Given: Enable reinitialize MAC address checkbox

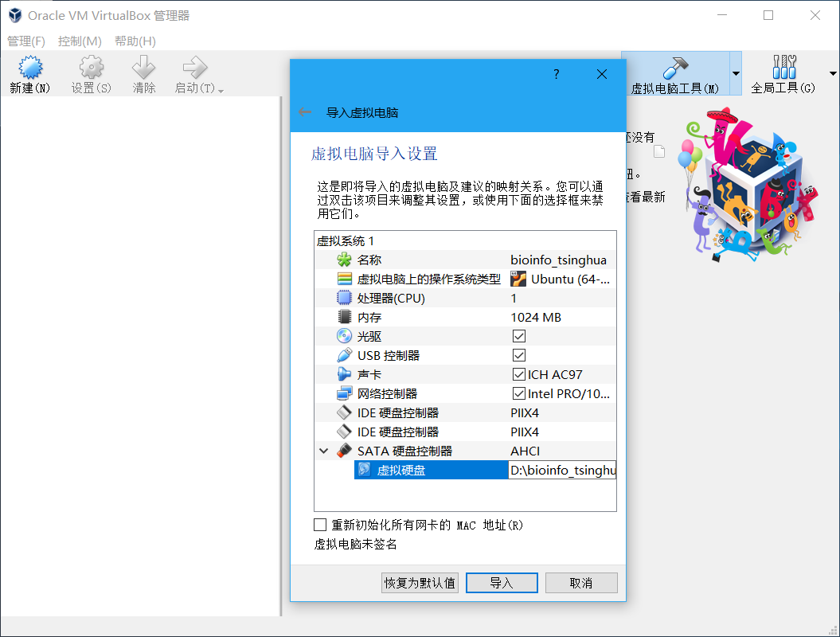Looking at the screenshot, I should (x=320, y=525).
